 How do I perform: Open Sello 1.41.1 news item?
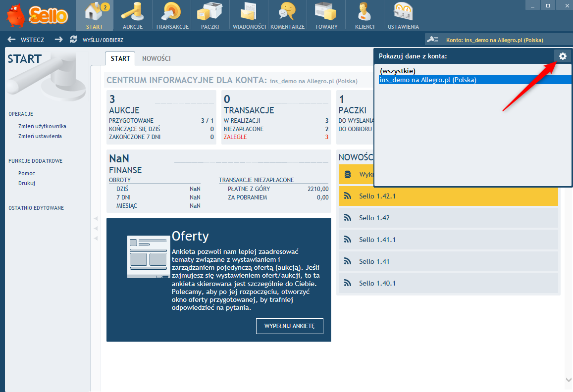(448, 240)
